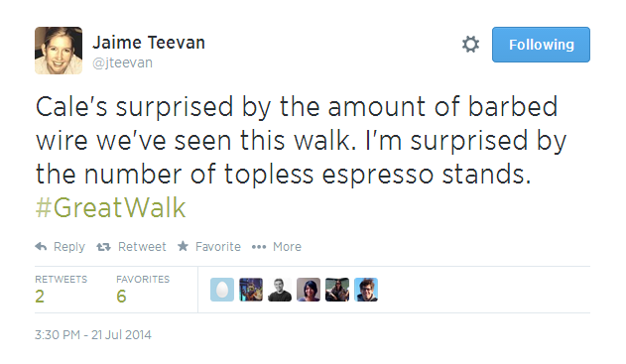View the 6 favorites count

[121, 297]
